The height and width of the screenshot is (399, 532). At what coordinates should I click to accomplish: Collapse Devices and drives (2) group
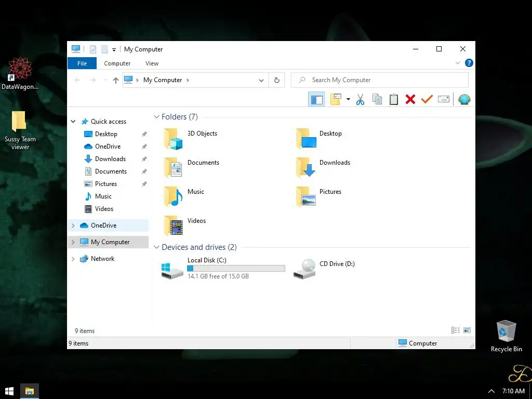(156, 247)
